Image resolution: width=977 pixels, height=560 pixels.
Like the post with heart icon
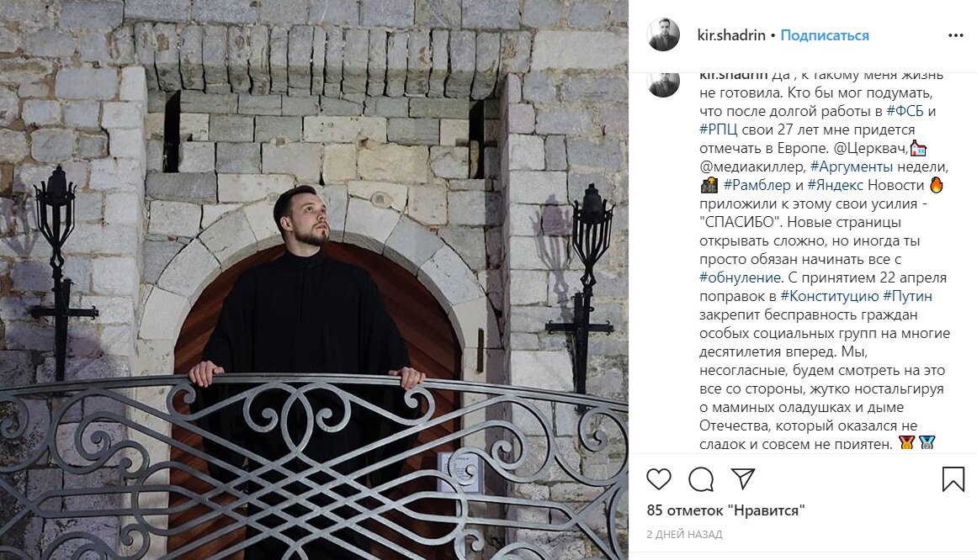click(659, 479)
